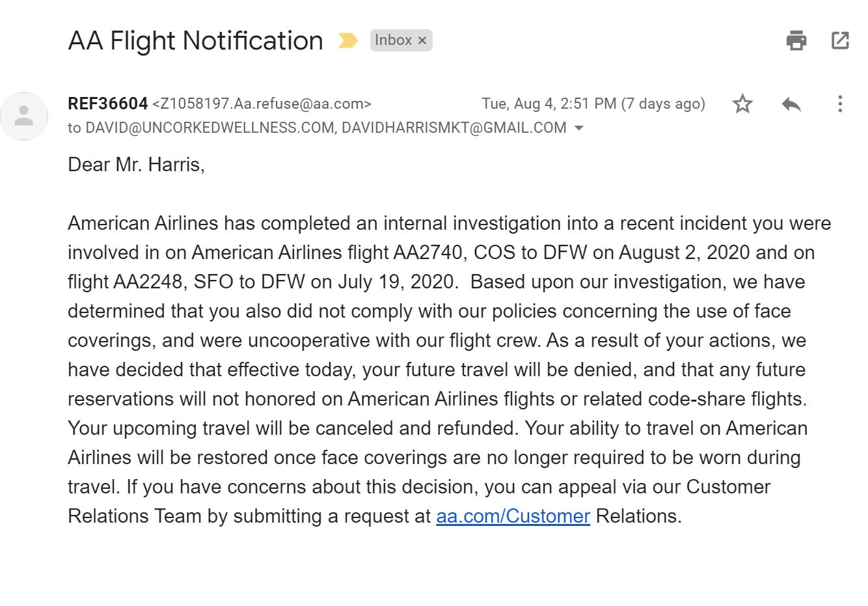This screenshot has height=606, width=868.
Task: Click the Tue, Aug 4 timestamp
Action: coord(593,103)
